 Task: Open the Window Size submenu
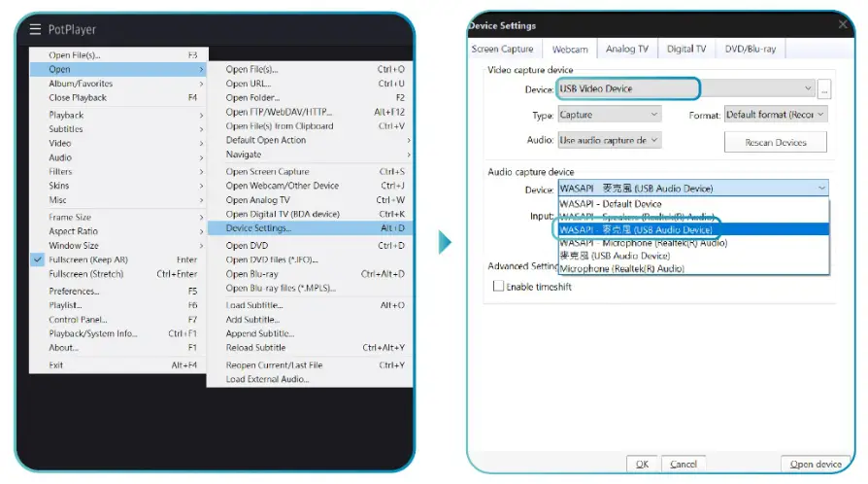(x=118, y=245)
